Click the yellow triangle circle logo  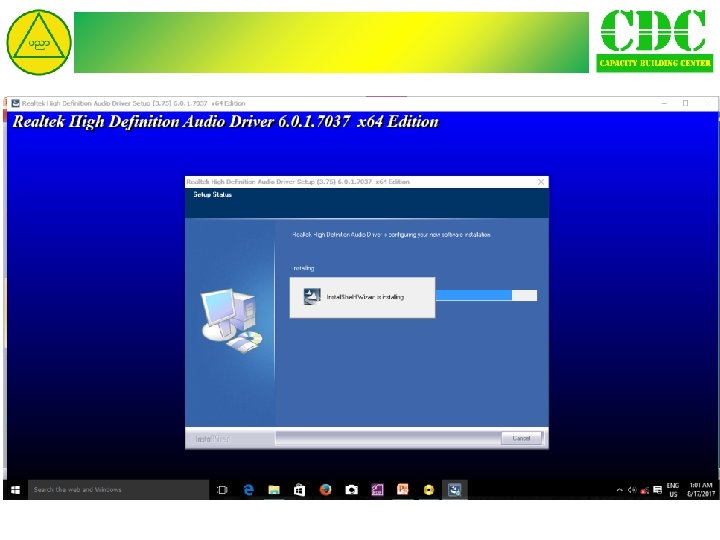click(39, 42)
